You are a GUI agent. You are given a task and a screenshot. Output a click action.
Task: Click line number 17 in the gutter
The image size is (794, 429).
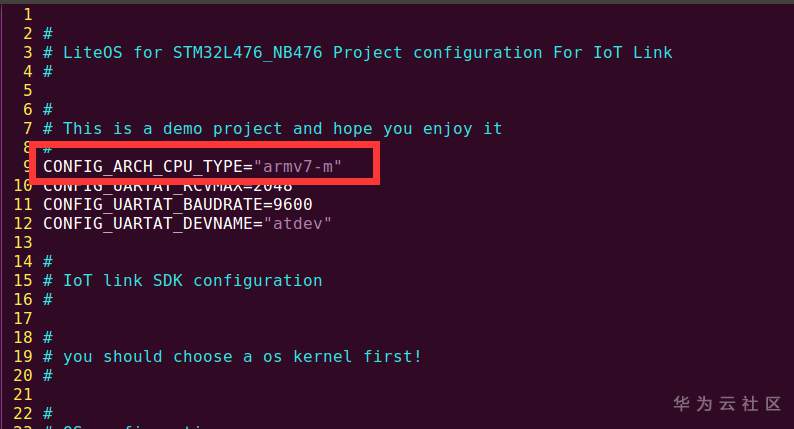[x=22, y=318]
